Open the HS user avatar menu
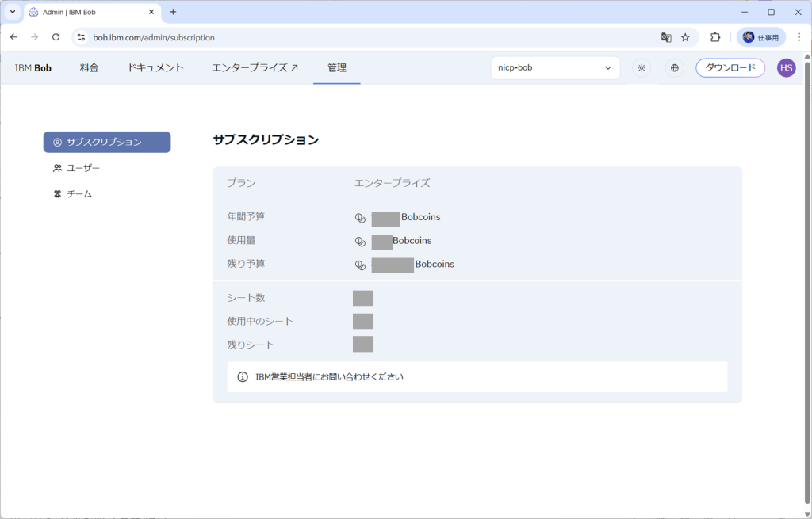The width and height of the screenshot is (812, 519). tap(786, 68)
